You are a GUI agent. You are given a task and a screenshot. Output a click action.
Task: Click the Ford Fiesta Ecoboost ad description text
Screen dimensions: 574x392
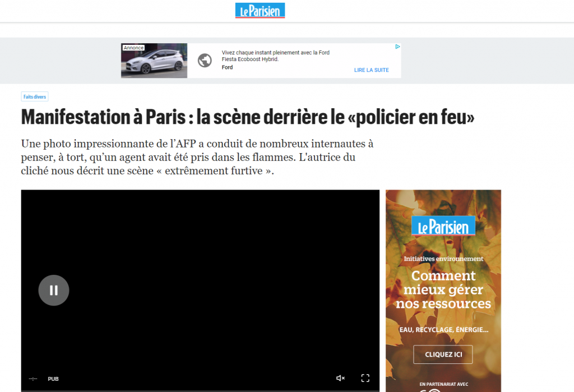point(275,56)
